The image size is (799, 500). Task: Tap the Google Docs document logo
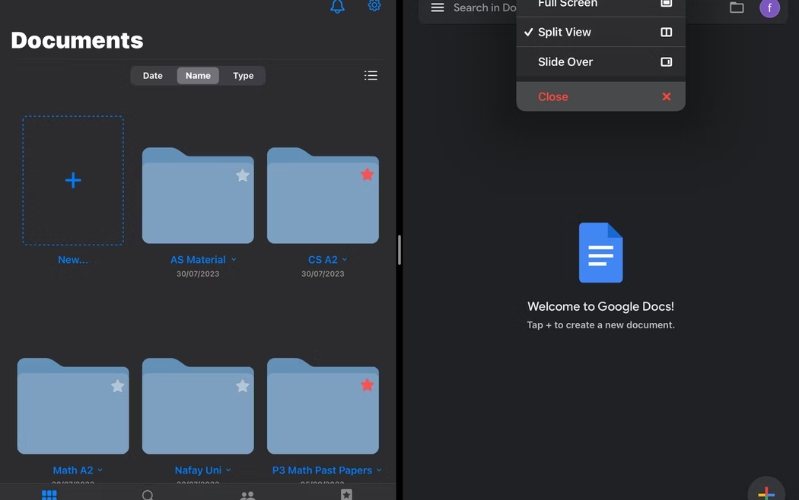point(601,252)
